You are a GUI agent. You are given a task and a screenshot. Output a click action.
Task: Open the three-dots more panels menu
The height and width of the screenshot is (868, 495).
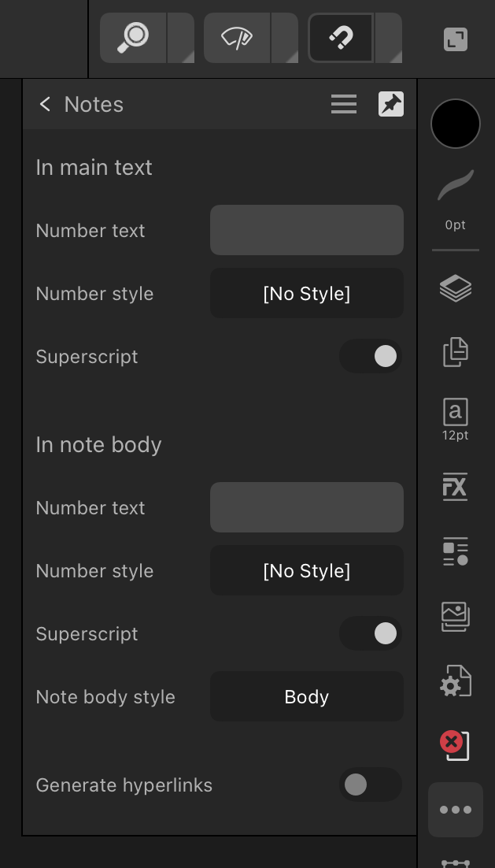[x=456, y=810]
